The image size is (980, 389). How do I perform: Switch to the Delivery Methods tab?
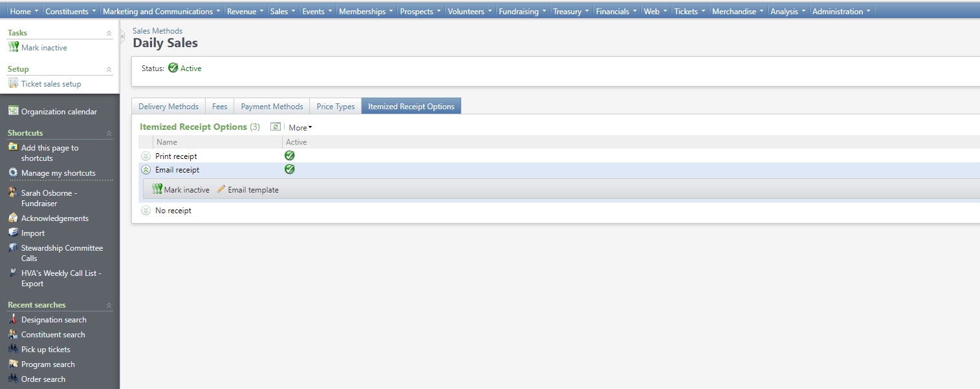(169, 107)
